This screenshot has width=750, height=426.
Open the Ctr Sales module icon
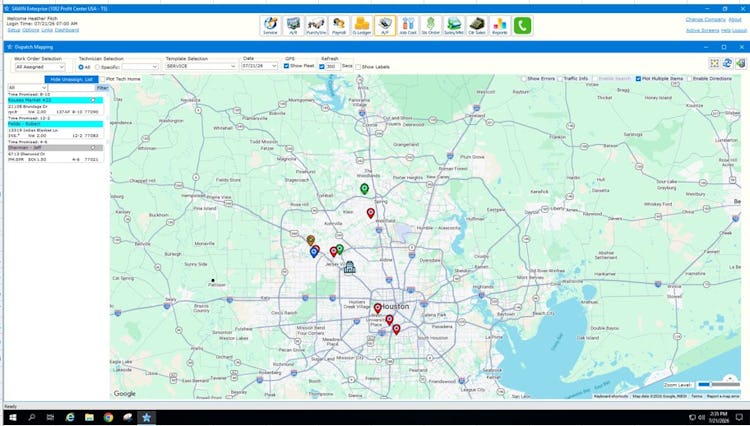point(476,25)
